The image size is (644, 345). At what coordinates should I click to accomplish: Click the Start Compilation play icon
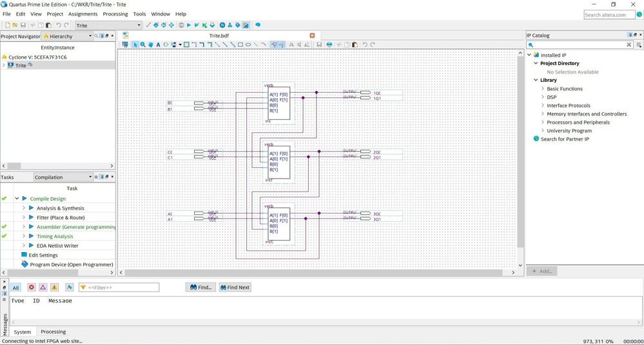pos(189,25)
